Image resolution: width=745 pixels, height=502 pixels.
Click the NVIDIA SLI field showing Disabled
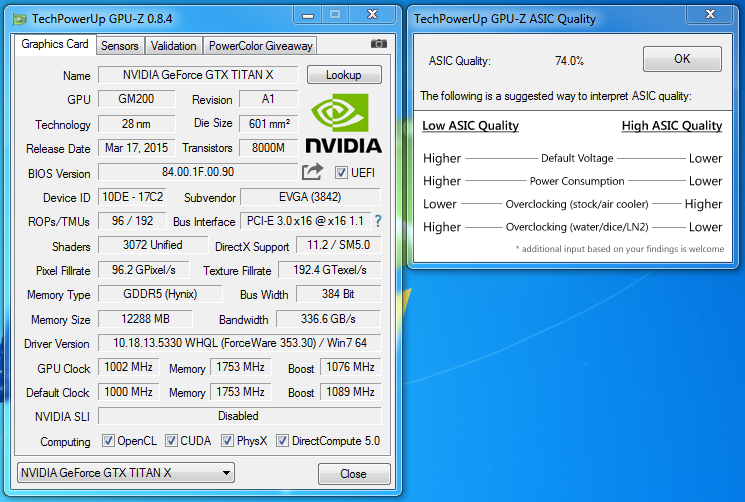tap(239, 416)
